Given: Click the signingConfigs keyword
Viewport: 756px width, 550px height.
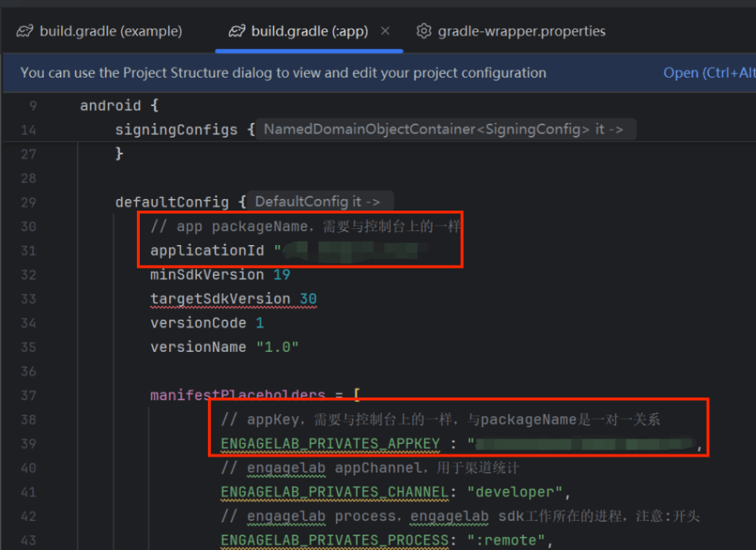Looking at the screenshot, I should (176, 129).
